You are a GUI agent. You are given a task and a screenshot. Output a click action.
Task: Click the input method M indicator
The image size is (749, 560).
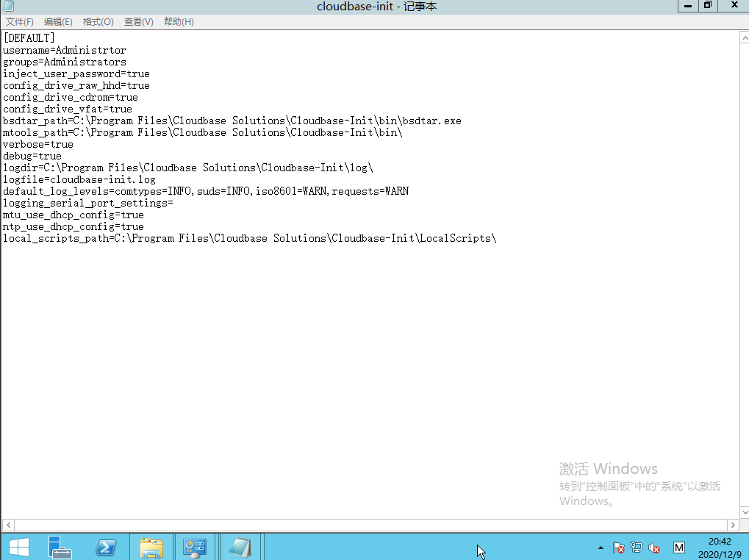pyautogui.click(x=678, y=548)
